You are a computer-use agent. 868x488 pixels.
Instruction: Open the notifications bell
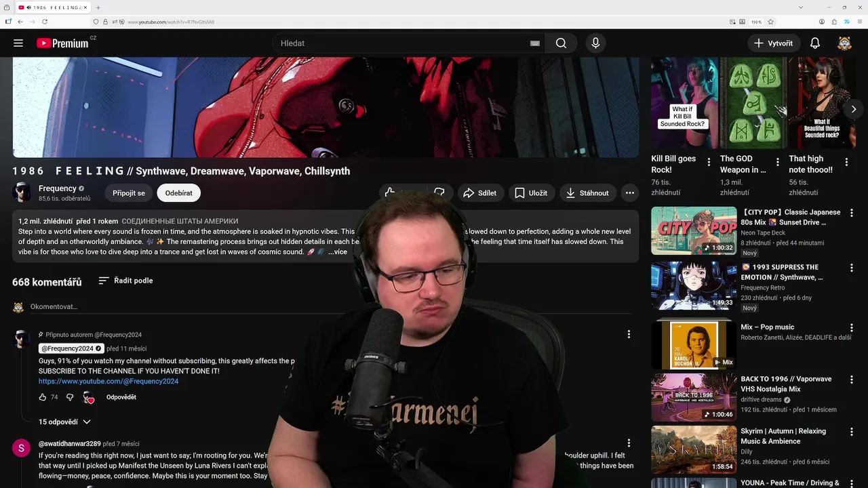(815, 43)
